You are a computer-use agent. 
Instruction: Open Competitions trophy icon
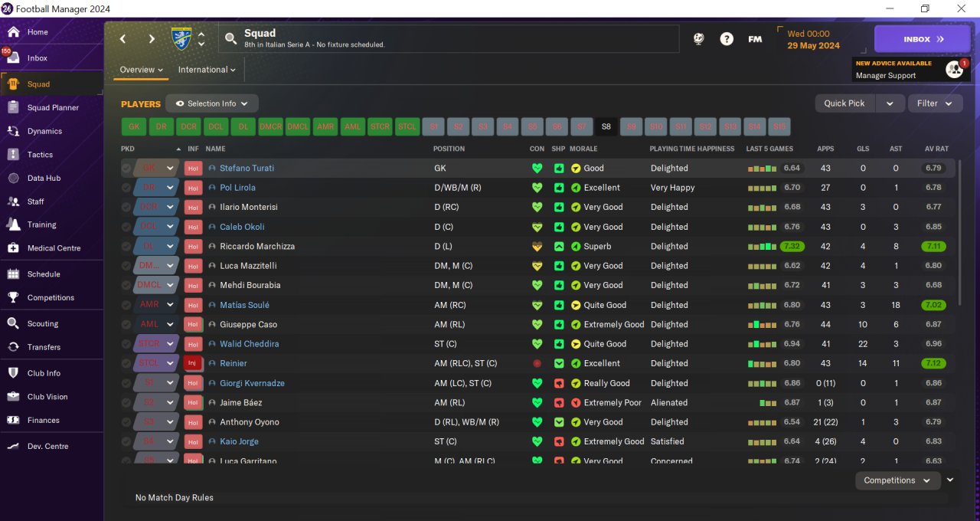pyautogui.click(x=14, y=297)
